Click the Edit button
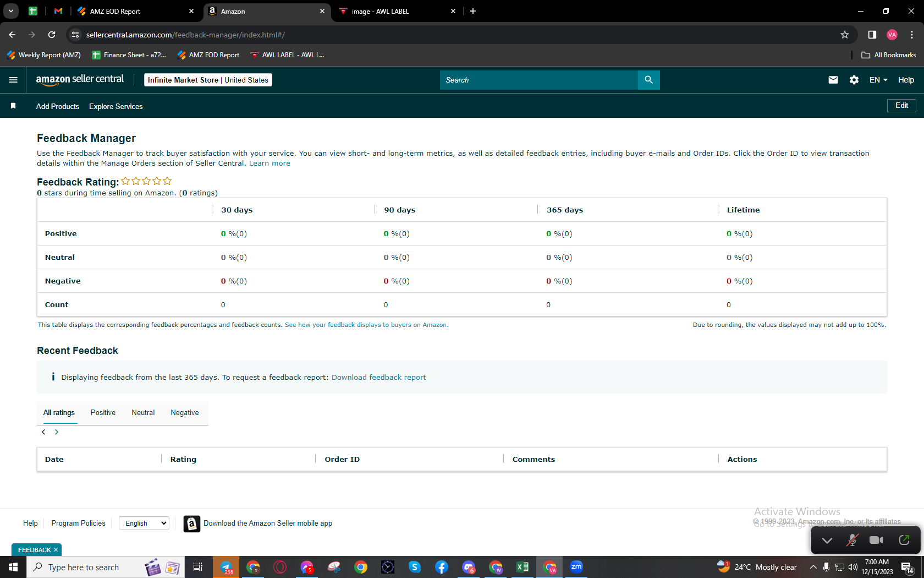The image size is (924, 578). pyautogui.click(x=901, y=105)
